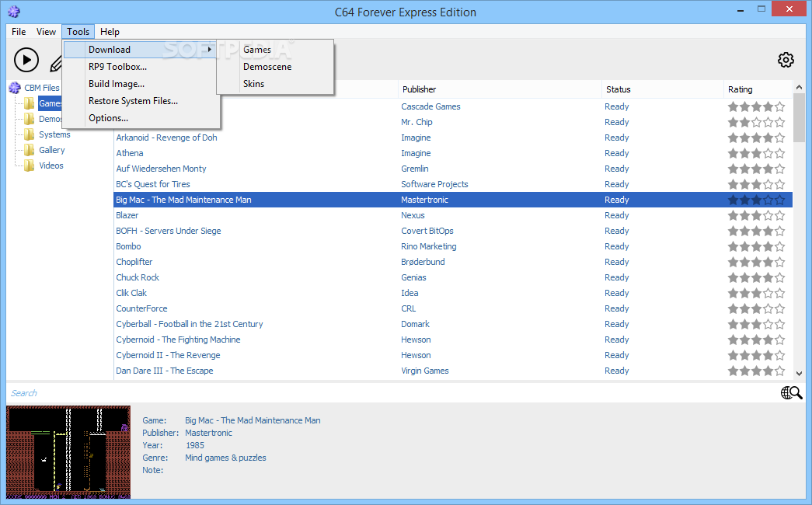Close the Tools menu
The height and width of the screenshot is (505, 812).
click(x=78, y=32)
